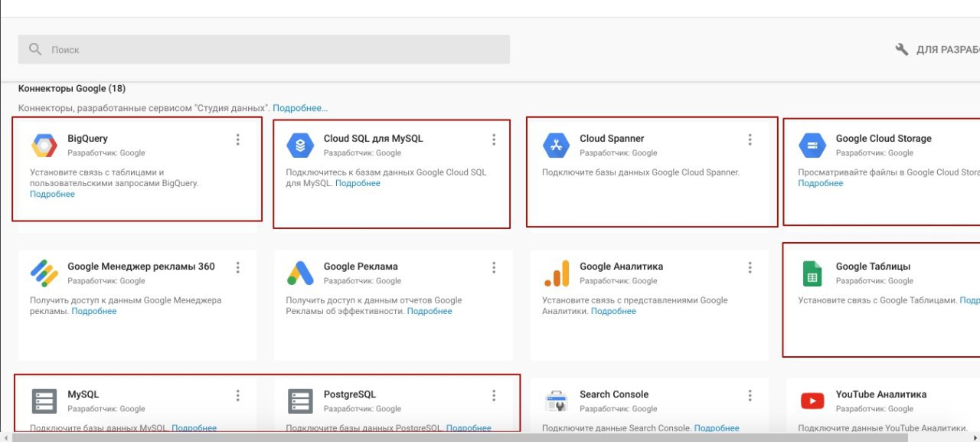Click the wrench developer icon
The height and width of the screenshot is (442, 980).
(x=902, y=49)
